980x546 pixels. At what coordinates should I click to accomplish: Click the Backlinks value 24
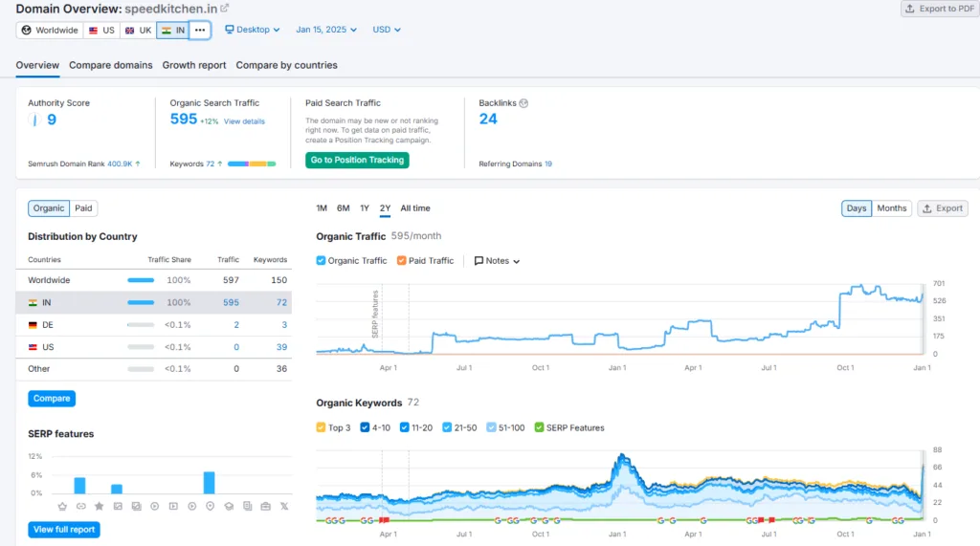point(488,120)
